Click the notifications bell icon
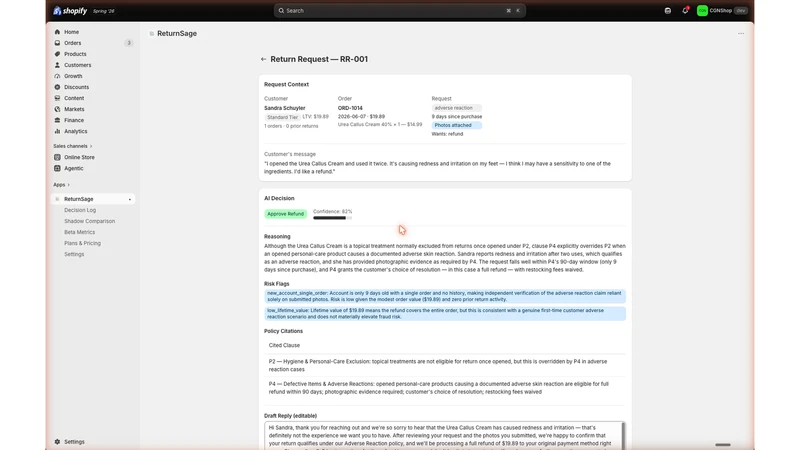Viewport: 800px width, 450px height. 685,10
